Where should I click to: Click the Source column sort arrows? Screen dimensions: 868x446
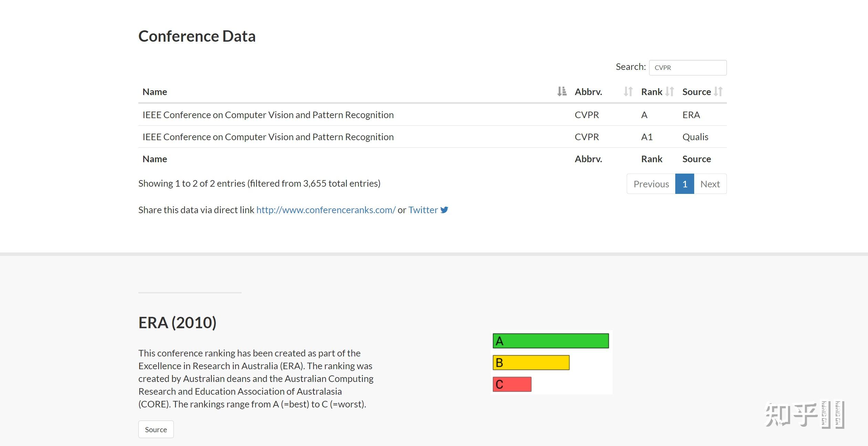pos(718,92)
